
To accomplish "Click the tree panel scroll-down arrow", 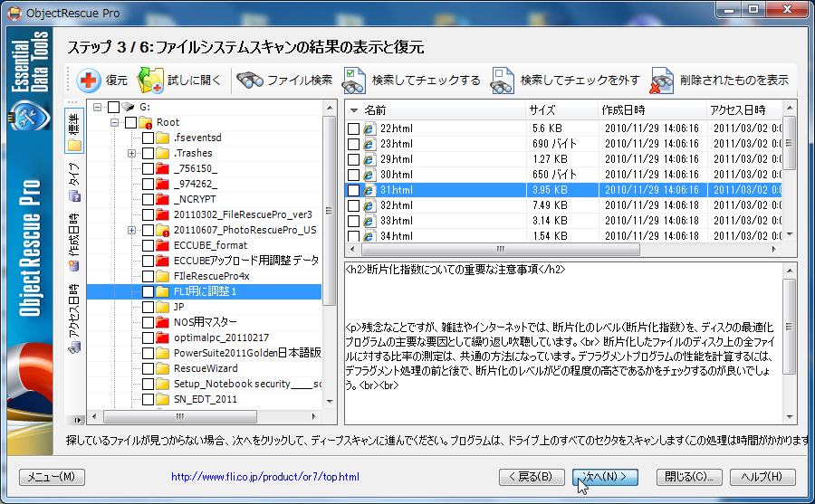I will click(330, 401).
